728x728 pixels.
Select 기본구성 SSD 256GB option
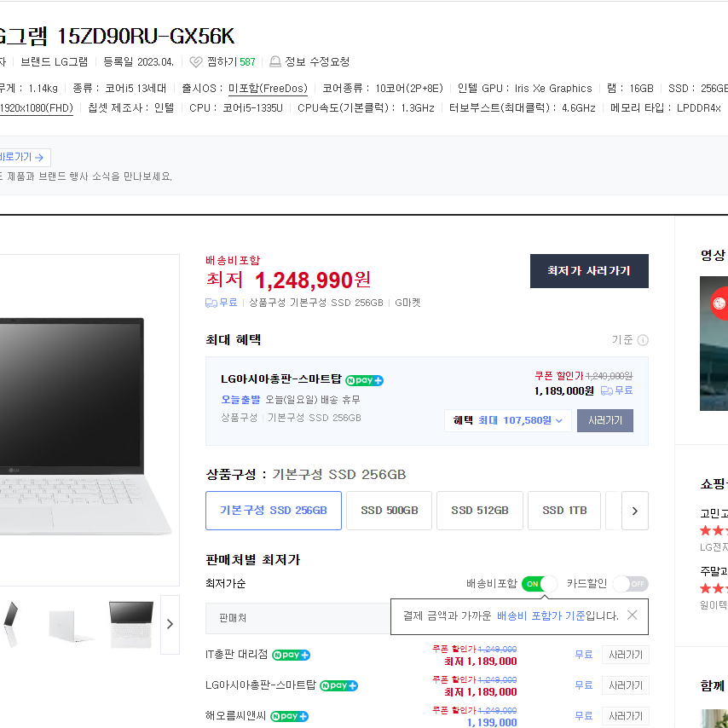click(x=274, y=511)
